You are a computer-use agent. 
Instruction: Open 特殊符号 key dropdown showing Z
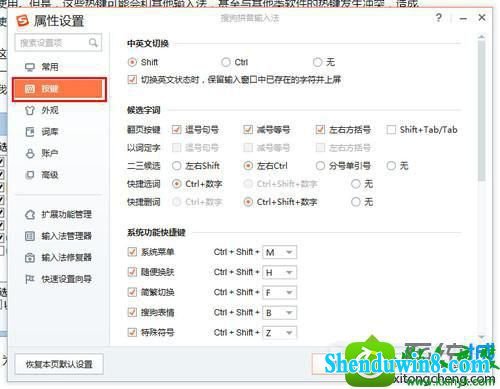(x=280, y=333)
